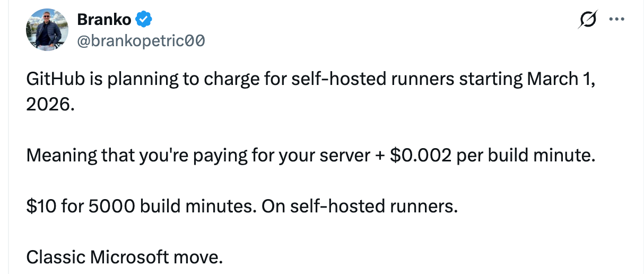
Task: Open the @brankopetric00 handle link
Action: click(x=141, y=40)
